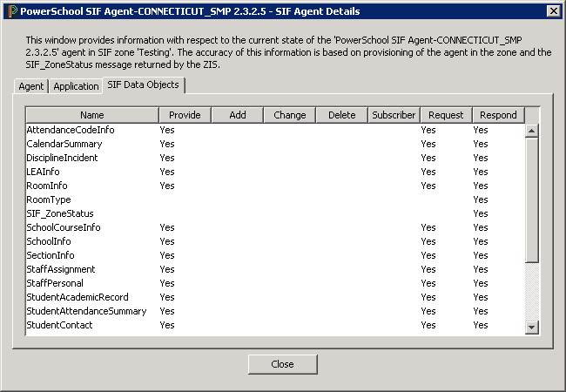The width and height of the screenshot is (566, 392).
Task: Select the SIF_ZoneStatus row
Action: pos(60,213)
